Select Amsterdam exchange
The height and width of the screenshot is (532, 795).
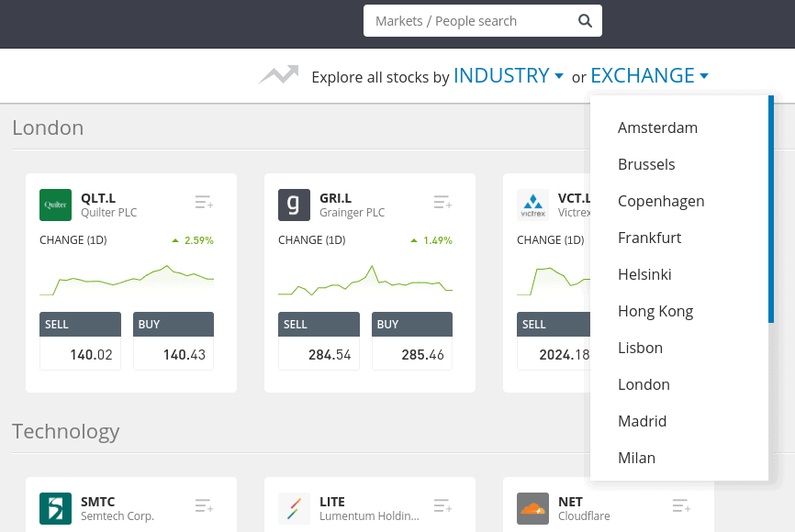click(x=657, y=127)
